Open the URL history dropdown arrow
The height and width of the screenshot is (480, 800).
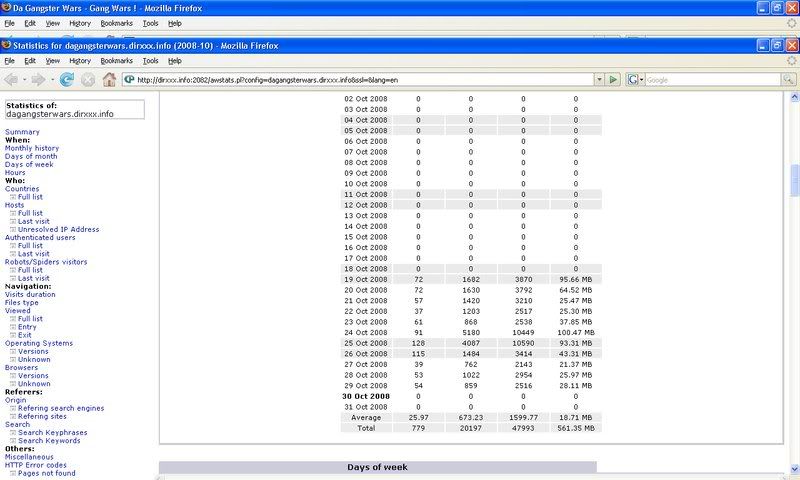coord(599,80)
